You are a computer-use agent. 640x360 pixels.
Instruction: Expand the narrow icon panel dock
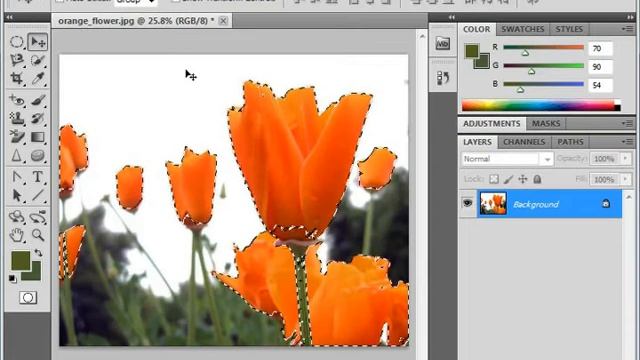pyautogui.click(x=451, y=17)
